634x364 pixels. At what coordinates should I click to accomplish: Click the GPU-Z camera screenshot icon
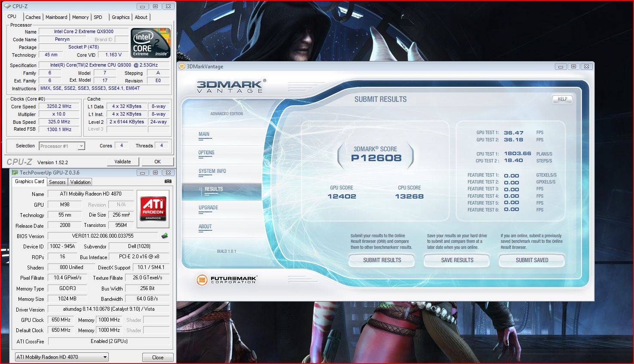point(168,181)
